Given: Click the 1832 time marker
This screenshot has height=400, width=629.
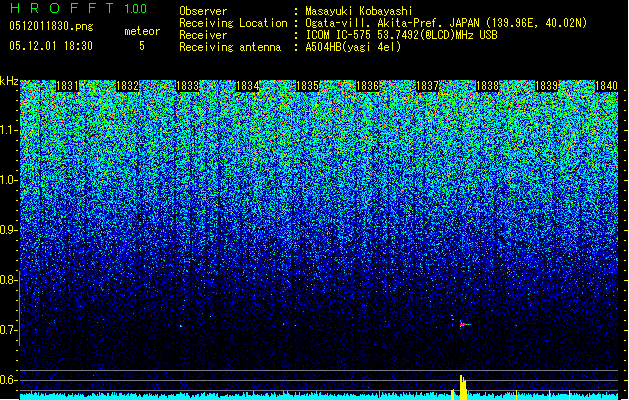Looking at the screenshot, I should 127,86.
